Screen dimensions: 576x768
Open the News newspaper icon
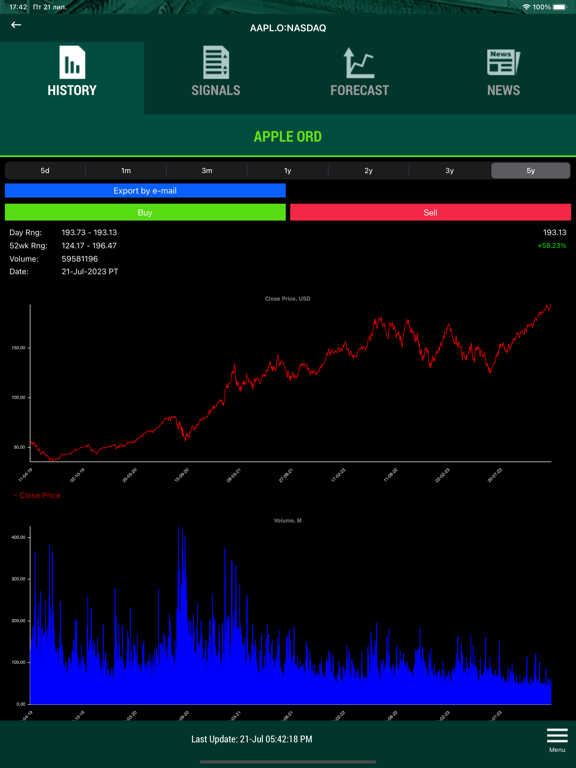pos(504,62)
